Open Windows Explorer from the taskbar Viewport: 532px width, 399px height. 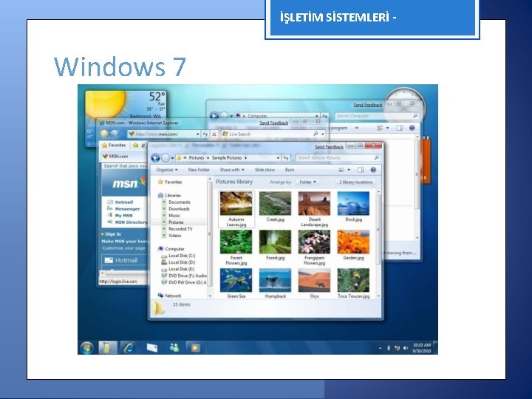108,348
